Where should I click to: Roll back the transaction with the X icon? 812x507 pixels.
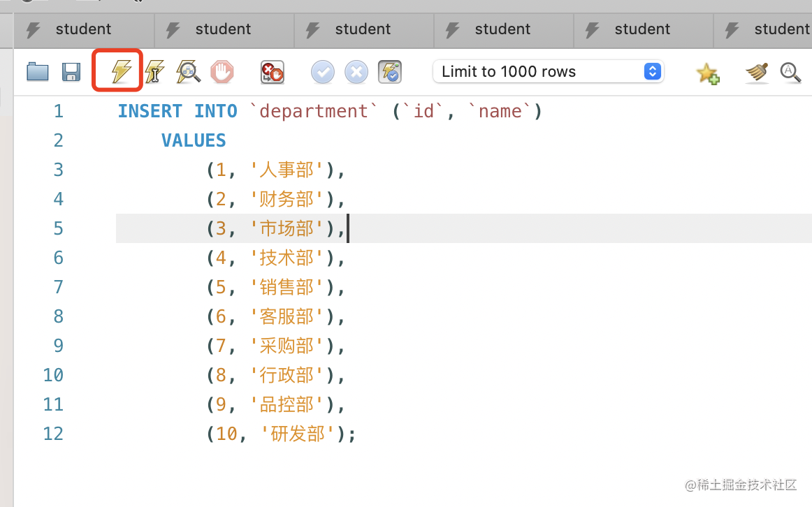[356, 71]
